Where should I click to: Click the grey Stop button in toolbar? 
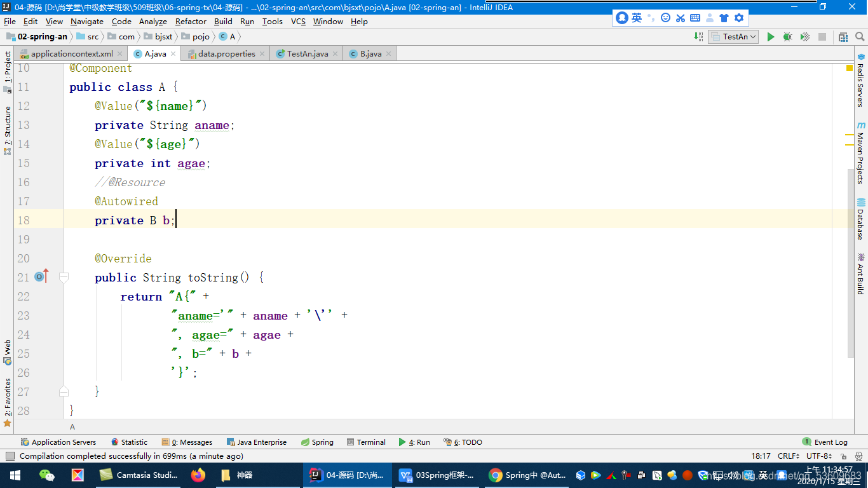[x=822, y=37]
